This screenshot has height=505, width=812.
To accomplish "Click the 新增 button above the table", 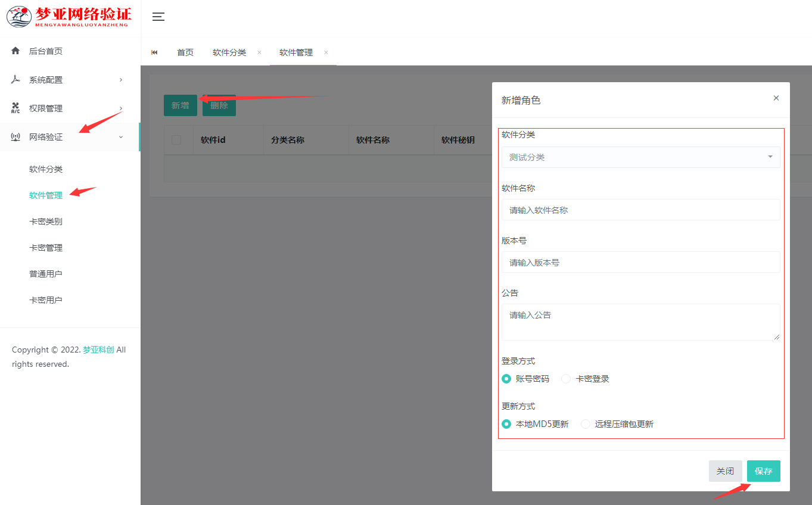I will click(180, 105).
